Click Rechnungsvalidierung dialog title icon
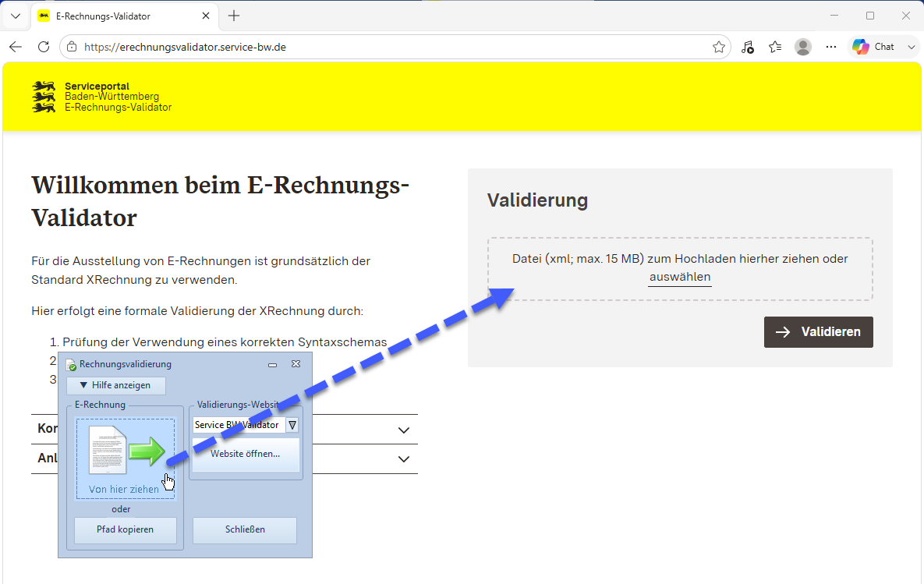 click(x=71, y=365)
